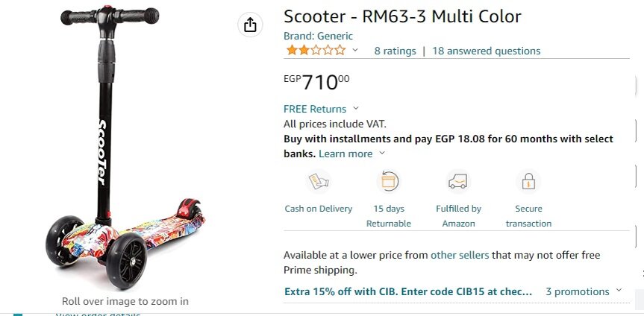Open the 18 answered questions link
Image resolution: width=644 pixels, height=316 pixels.
[x=487, y=51]
